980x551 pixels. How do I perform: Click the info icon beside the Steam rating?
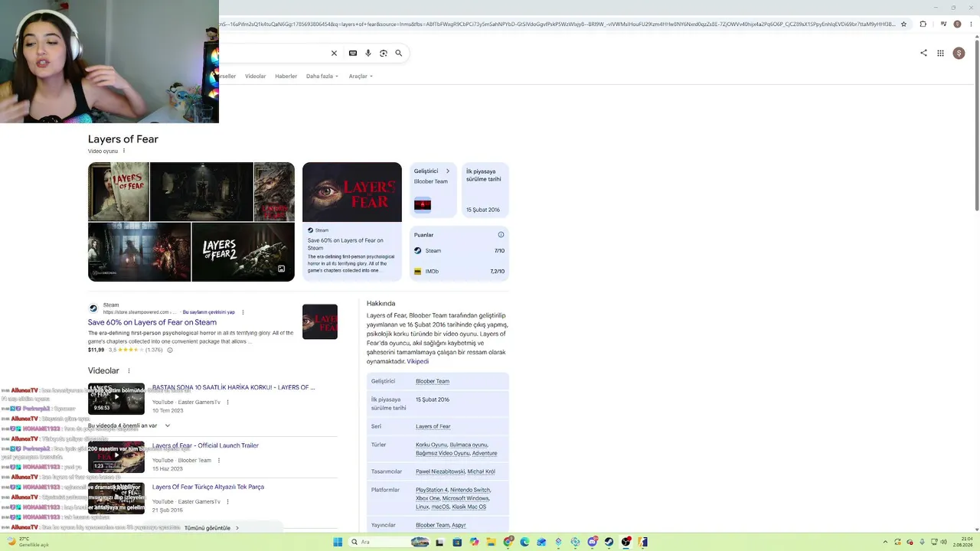point(170,350)
